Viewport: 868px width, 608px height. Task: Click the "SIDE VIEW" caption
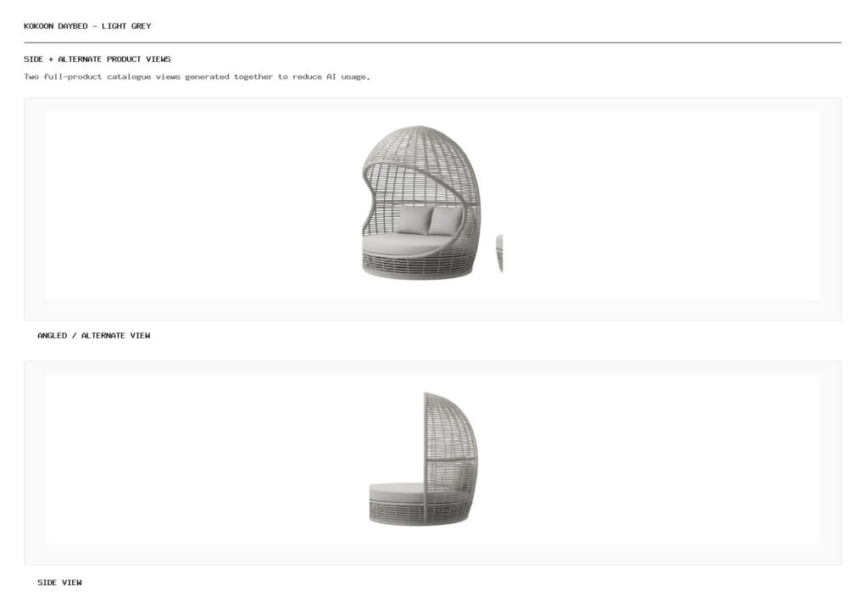tap(60, 583)
